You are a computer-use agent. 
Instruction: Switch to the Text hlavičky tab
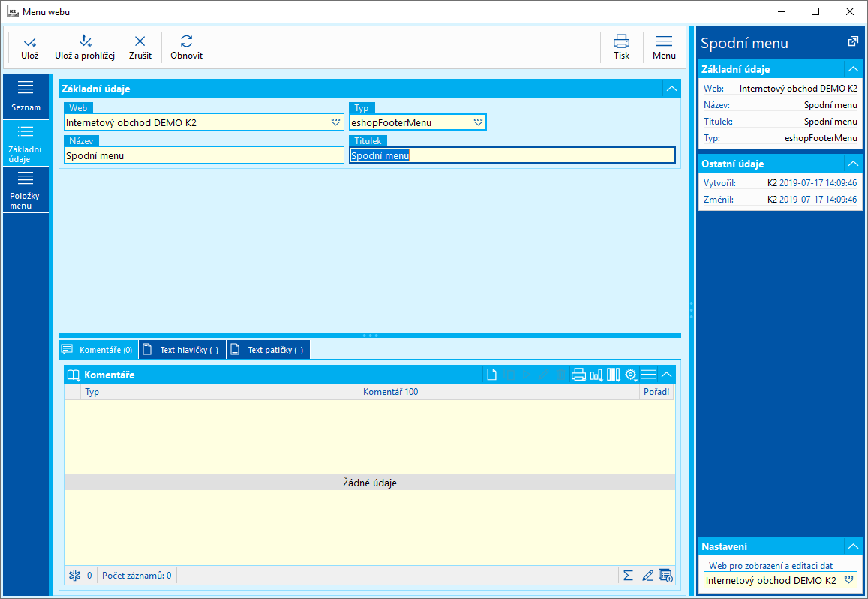tap(182, 350)
